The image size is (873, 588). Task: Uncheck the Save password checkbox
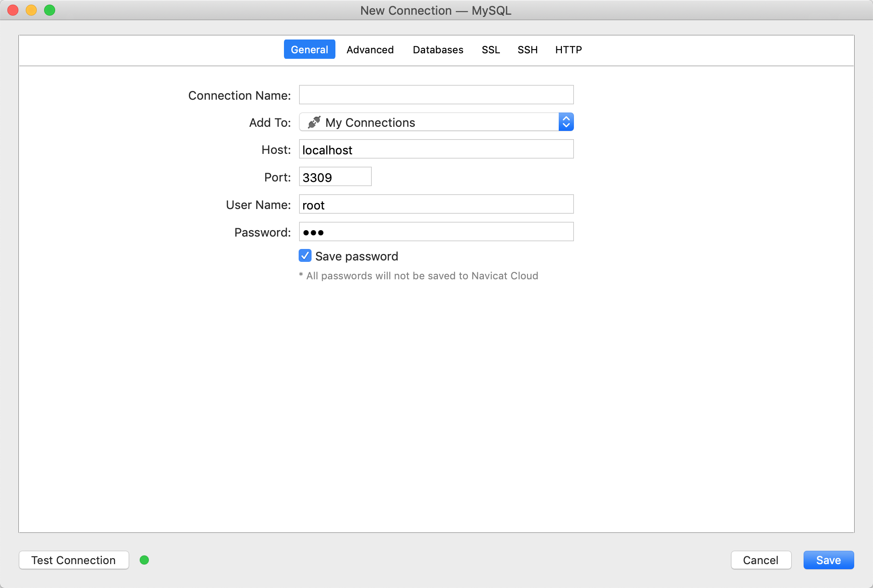tap(305, 256)
